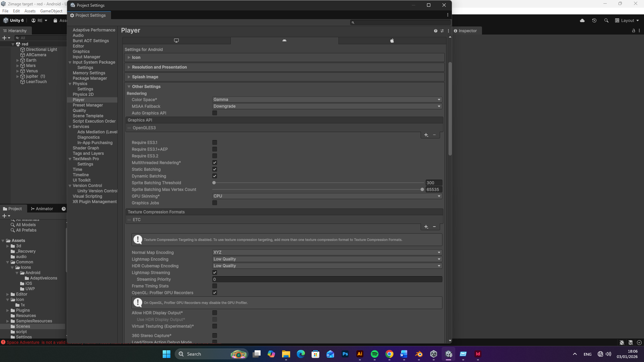
Task: Open the Normal Map Encoding dropdown
Action: click(x=327, y=252)
